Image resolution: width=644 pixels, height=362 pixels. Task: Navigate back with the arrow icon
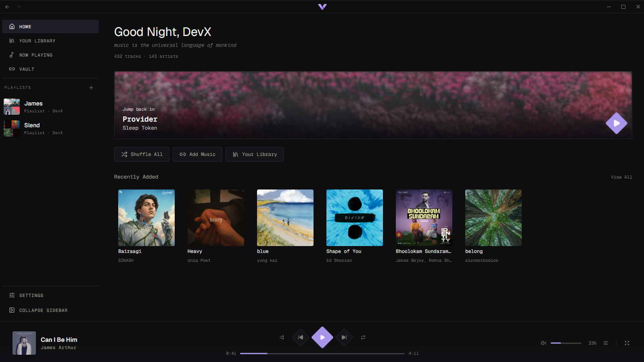click(7, 7)
